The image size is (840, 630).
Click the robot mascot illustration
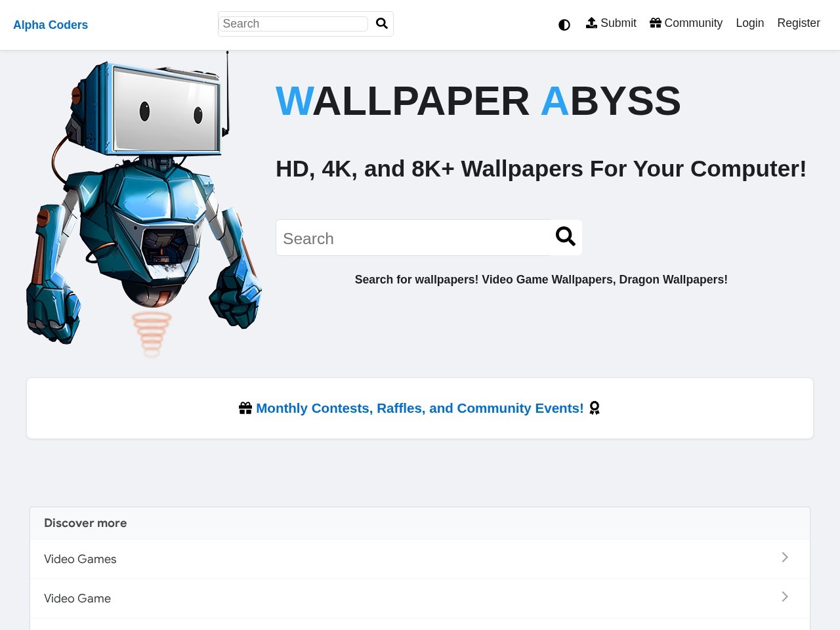[x=143, y=197]
